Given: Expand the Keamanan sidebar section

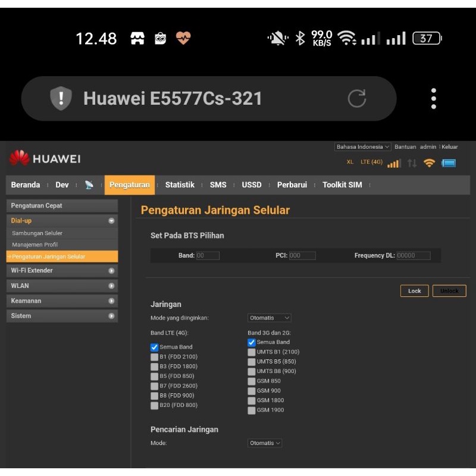Looking at the screenshot, I should coord(62,301).
